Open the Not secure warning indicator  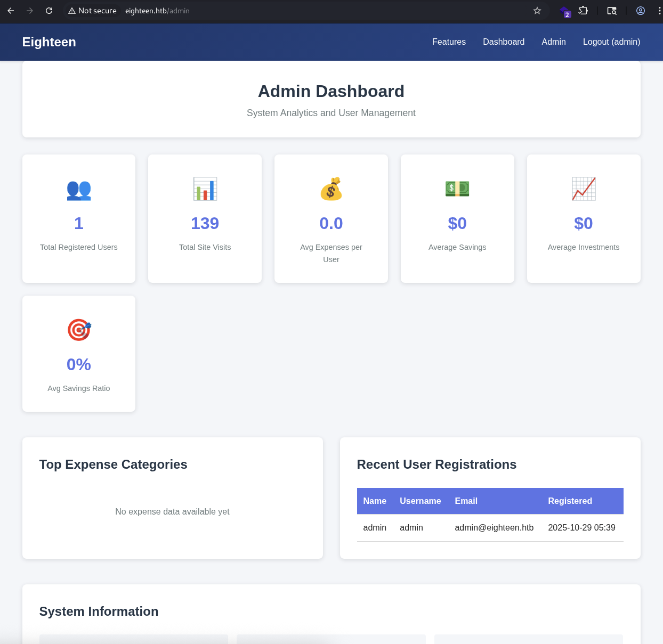(92, 11)
